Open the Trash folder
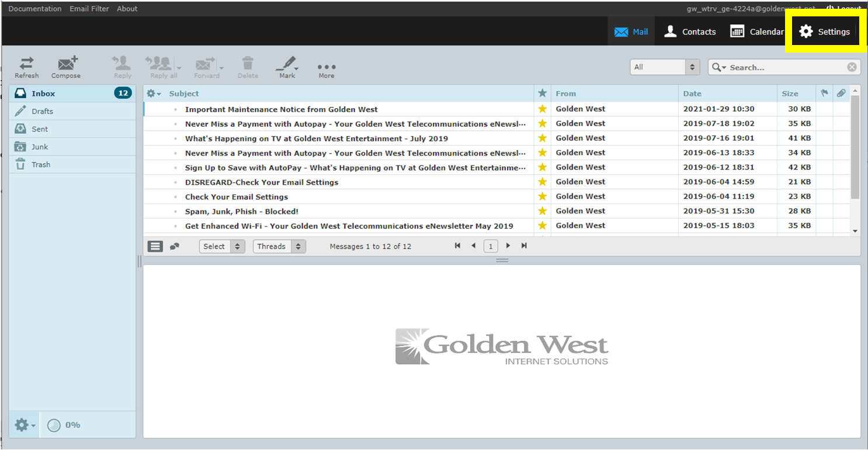 pyautogui.click(x=72, y=164)
